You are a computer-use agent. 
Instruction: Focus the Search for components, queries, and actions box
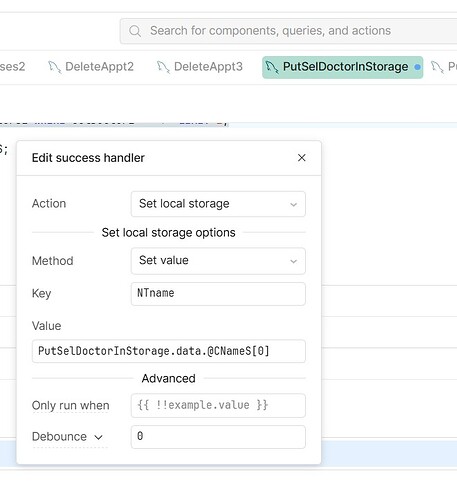[289, 31]
